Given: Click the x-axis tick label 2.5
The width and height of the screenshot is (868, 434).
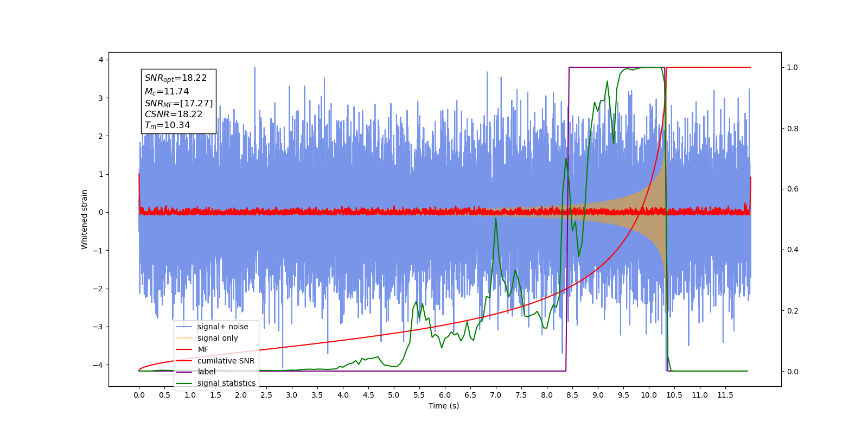Looking at the screenshot, I should tap(266, 395).
